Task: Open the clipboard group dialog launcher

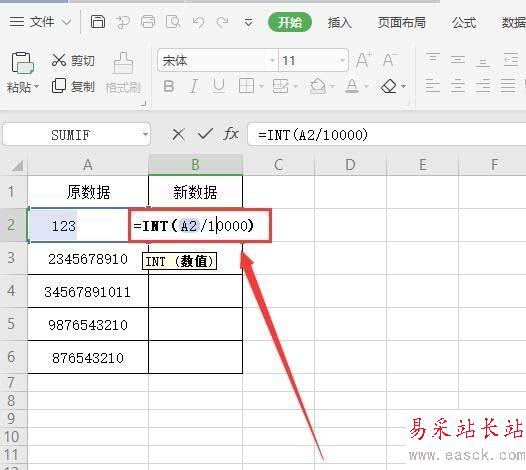Action: click(x=144, y=104)
